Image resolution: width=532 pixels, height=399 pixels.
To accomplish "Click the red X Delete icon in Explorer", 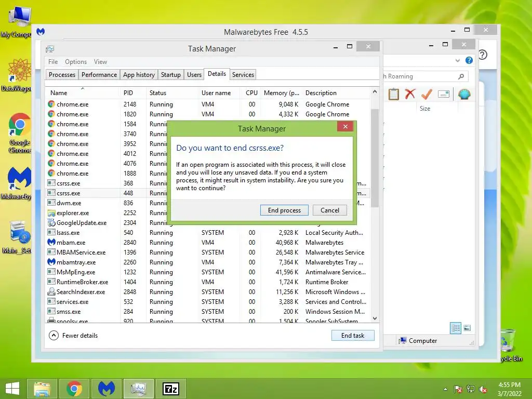I will click(410, 94).
